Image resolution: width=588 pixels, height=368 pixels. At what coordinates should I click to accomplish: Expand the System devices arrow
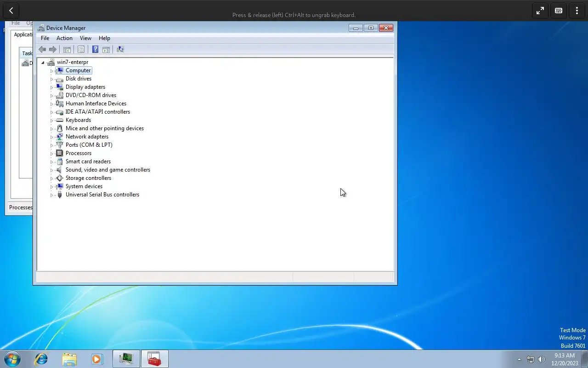51,187
